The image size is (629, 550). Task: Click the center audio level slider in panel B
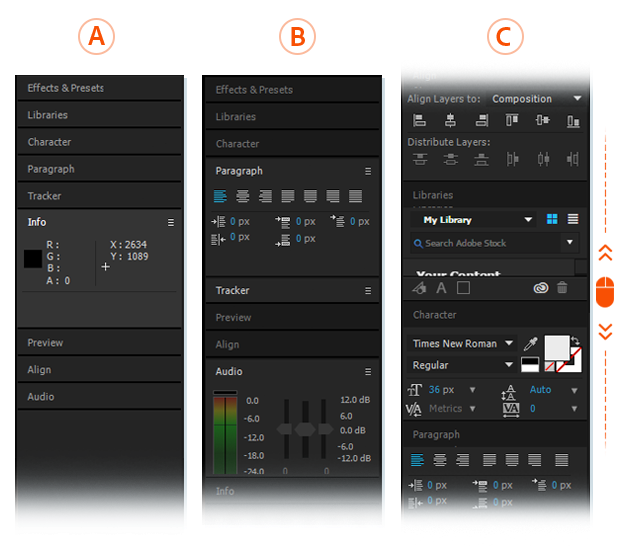tap(305, 429)
